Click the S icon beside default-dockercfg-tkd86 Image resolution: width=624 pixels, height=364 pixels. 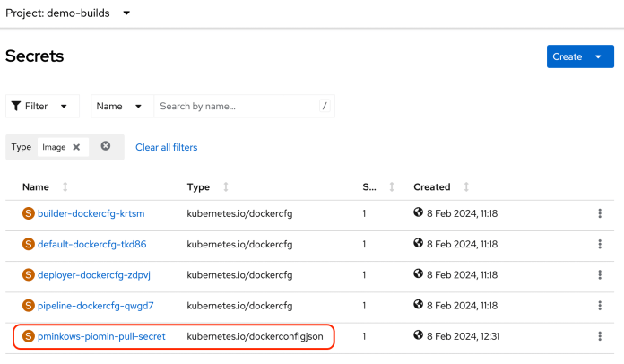click(x=29, y=244)
